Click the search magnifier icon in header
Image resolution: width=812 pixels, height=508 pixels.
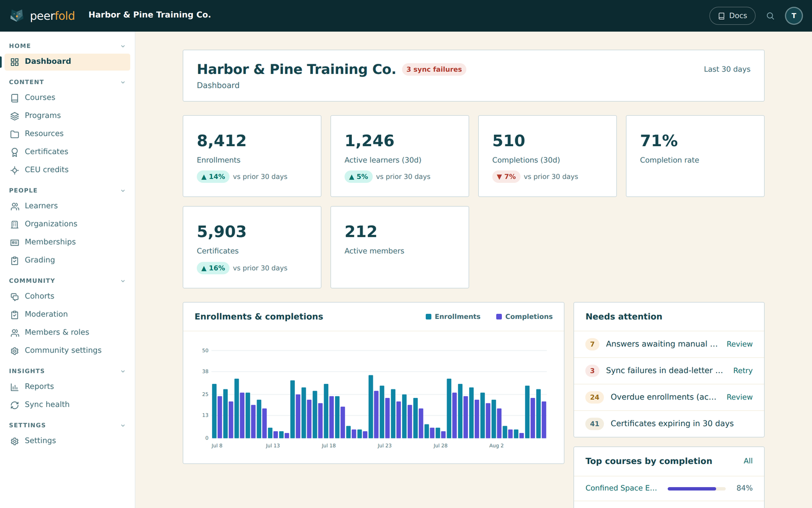tap(770, 16)
